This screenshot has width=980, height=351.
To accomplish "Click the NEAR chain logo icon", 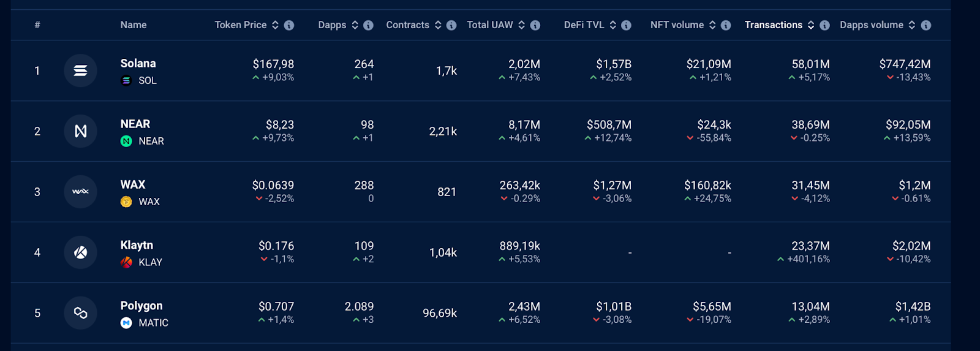I will point(80,131).
